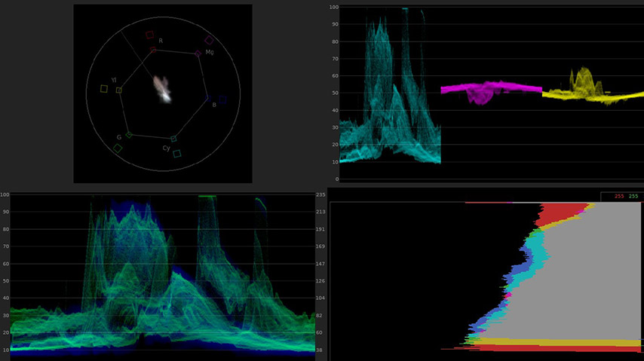This screenshot has width=644, height=361.
Task: Click the "147" value on RGB waveform scale
Action: pos(320,264)
